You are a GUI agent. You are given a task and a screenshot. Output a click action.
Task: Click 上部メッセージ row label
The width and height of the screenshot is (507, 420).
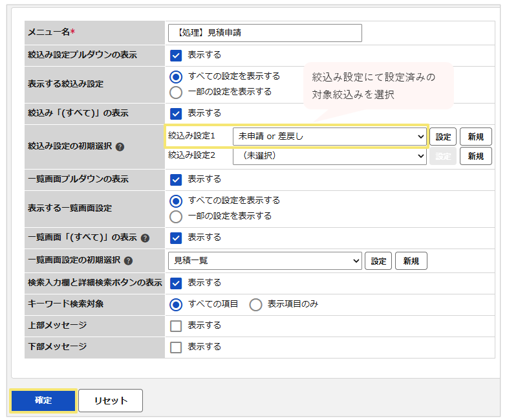tap(57, 325)
